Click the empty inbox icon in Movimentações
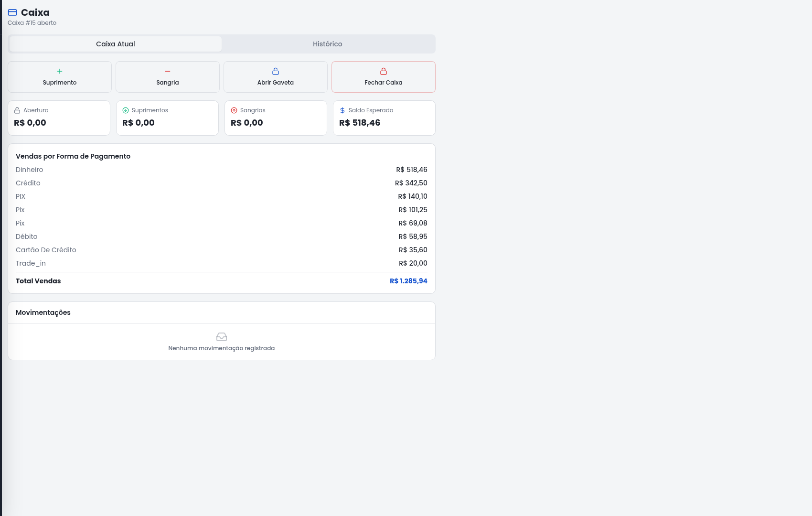 (222, 337)
